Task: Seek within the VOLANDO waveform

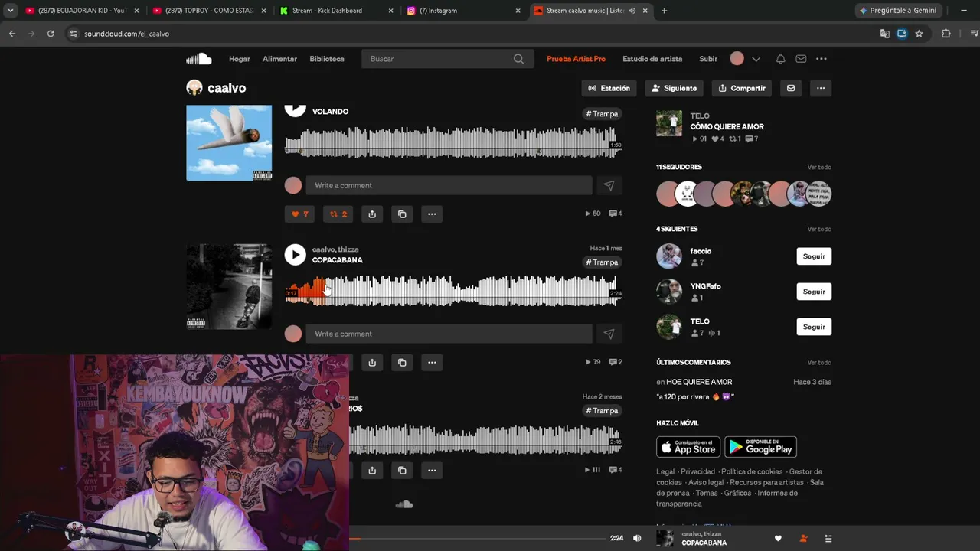Action: coord(453,143)
